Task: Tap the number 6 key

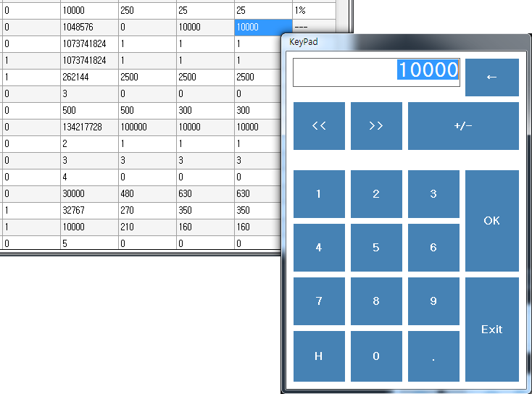Action: point(433,248)
